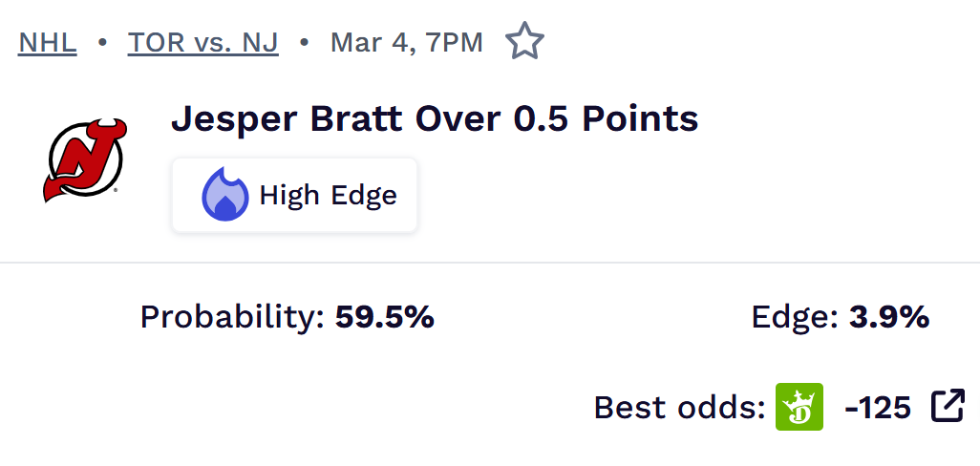The width and height of the screenshot is (980, 466).
Task: Click the Probability label
Action: pyautogui.click(x=233, y=317)
